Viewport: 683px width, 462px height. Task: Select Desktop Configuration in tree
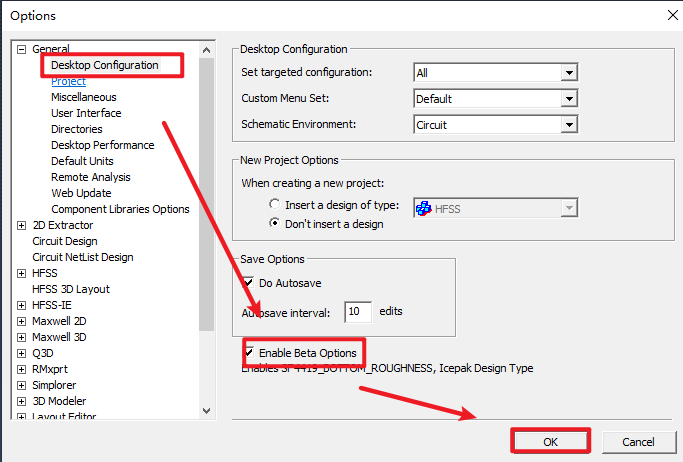click(x=105, y=65)
